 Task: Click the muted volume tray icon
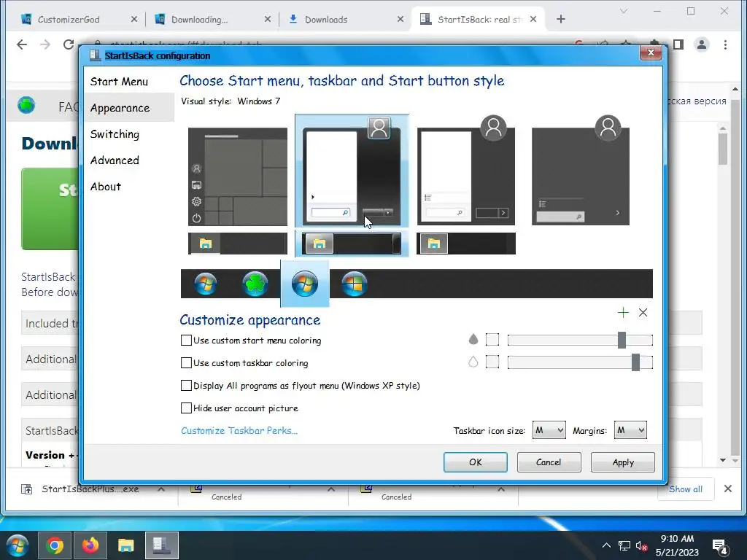641,545
